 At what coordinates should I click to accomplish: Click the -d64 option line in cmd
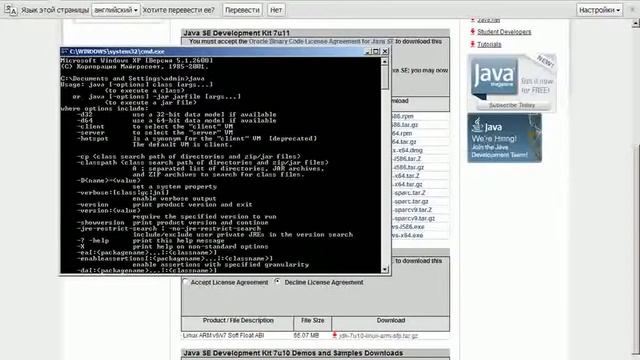click(x=176, y=120)
